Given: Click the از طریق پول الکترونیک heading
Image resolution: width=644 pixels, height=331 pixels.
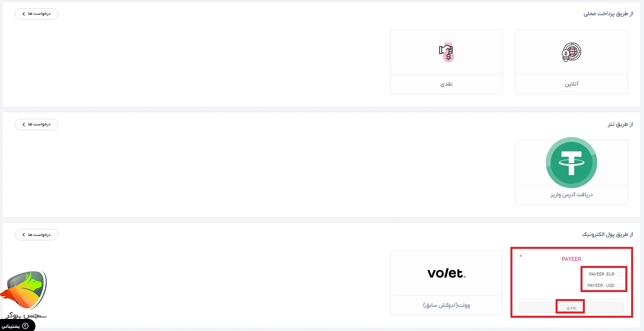Looking at the screenshot, I should 607,234.
